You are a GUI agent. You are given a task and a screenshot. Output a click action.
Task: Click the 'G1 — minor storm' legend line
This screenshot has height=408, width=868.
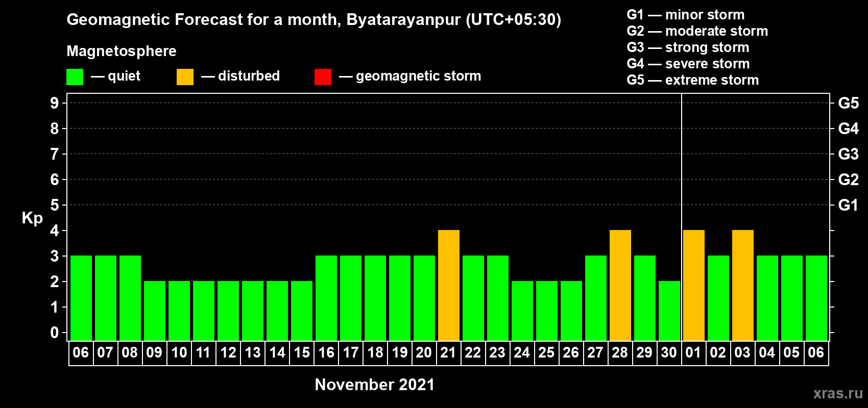(686, 15)
